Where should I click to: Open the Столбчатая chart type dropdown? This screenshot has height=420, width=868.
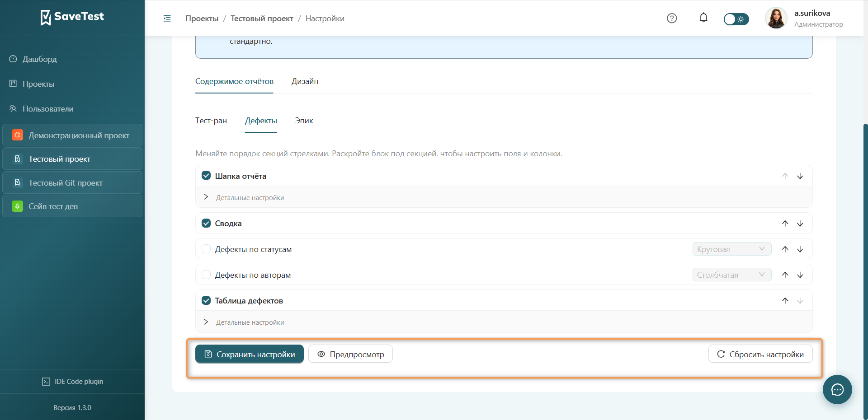tap(732, 275)
